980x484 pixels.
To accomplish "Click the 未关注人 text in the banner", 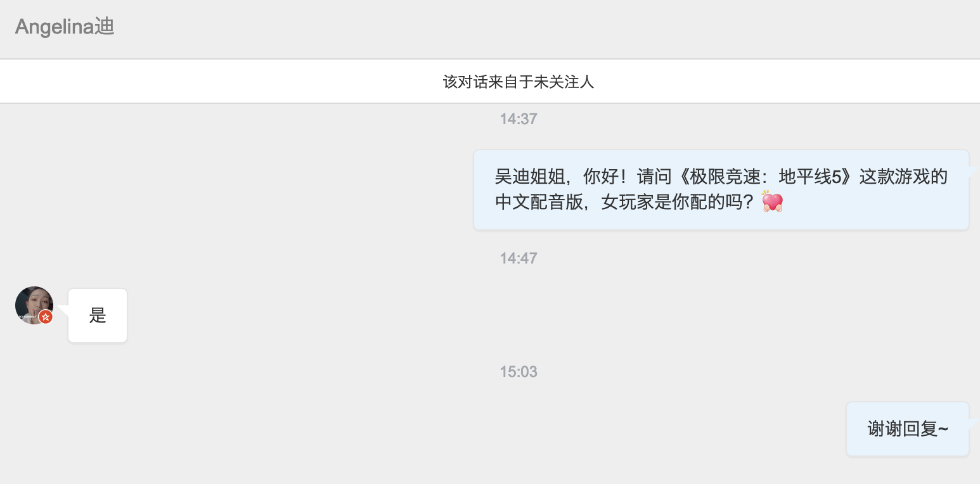I will (564, 82).
